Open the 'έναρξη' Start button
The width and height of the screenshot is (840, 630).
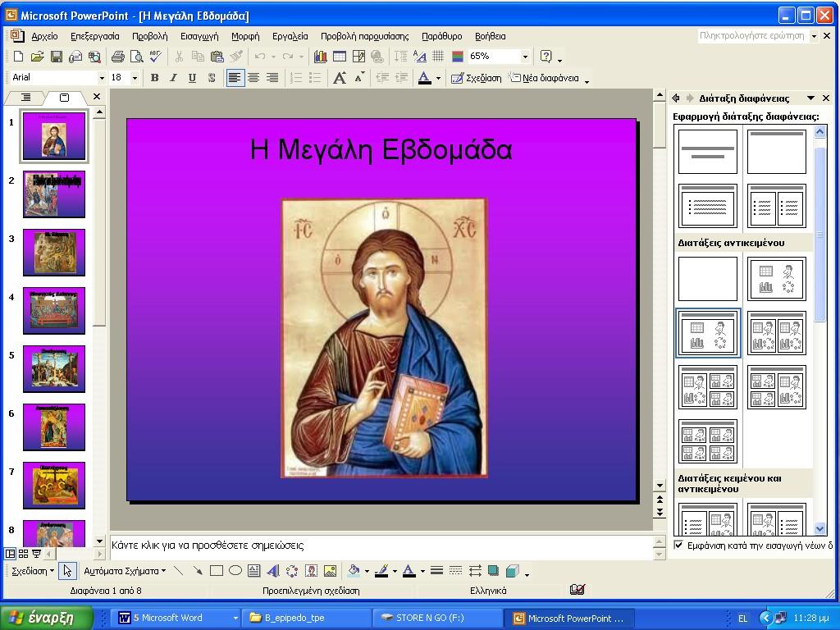47,618
